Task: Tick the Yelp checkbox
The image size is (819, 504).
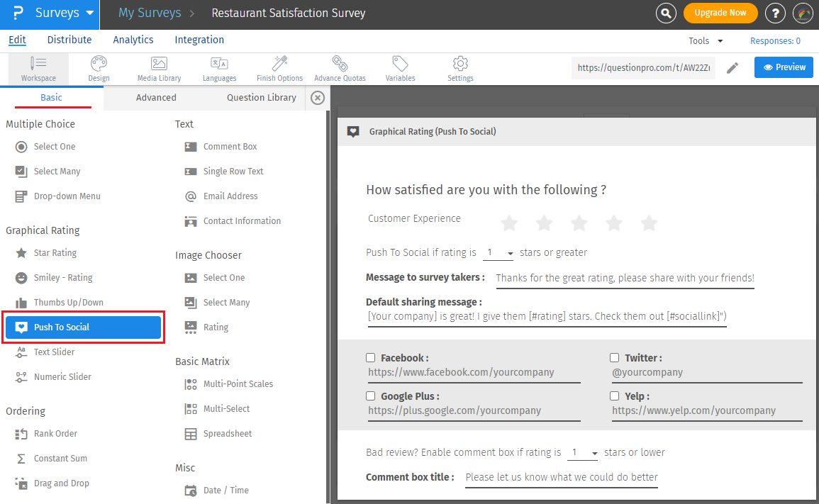Action: [x=615, y=396]
